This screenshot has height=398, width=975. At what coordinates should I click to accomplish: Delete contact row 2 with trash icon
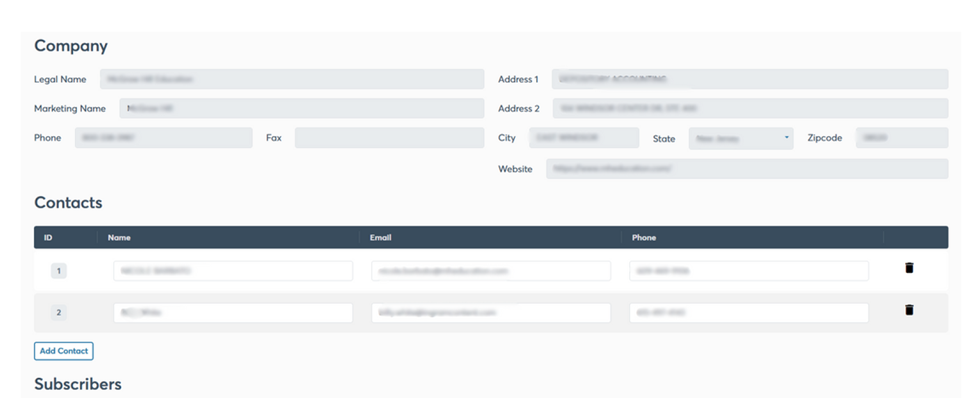[909, 310]
